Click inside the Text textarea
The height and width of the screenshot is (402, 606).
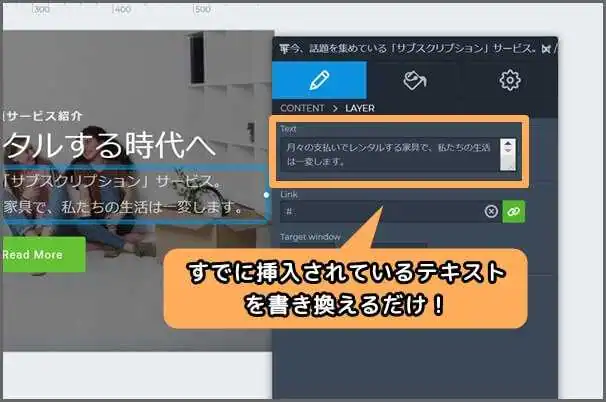click(x=390, y=155)
